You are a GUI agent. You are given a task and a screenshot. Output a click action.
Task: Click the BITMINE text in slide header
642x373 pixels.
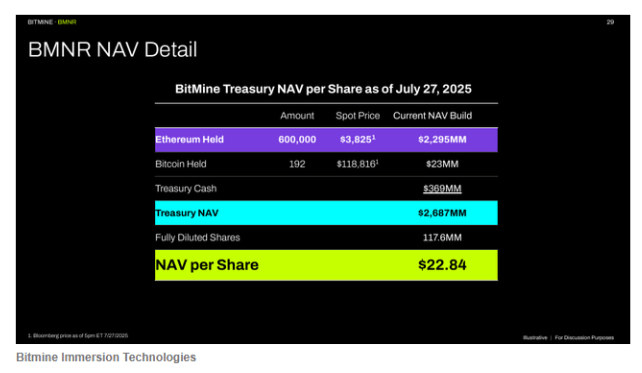click(40, 22)
